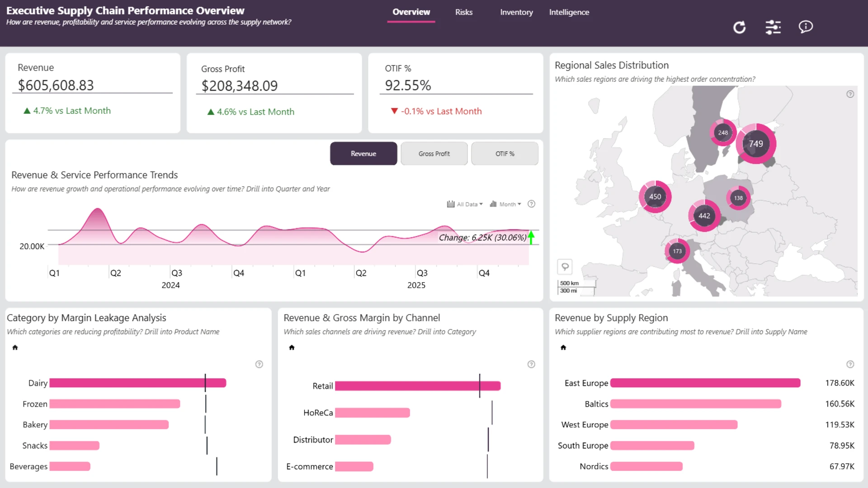Click the 2025 year label on trend axis
868x488 pixels.
point(416,285)
